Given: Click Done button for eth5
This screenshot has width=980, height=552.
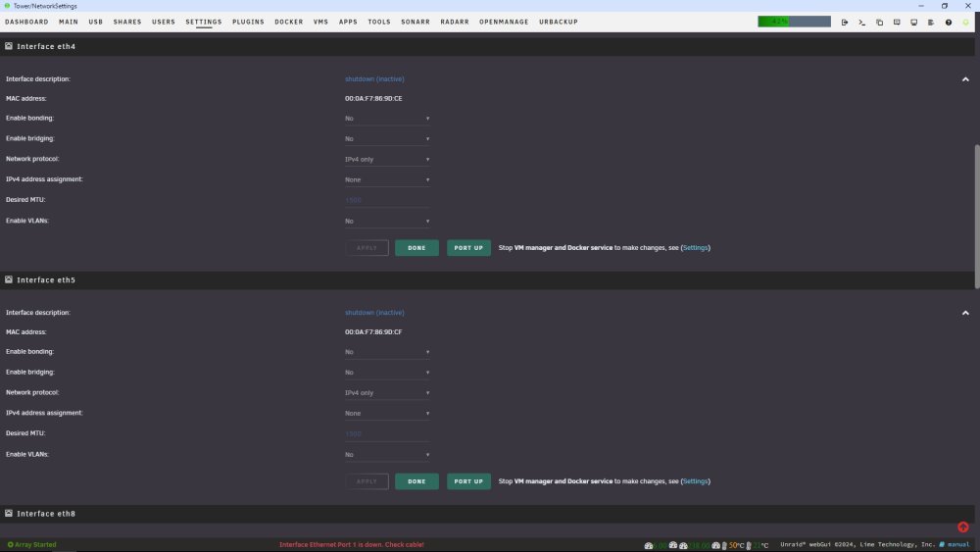Looking at the screenshot, I should (416, 481).
